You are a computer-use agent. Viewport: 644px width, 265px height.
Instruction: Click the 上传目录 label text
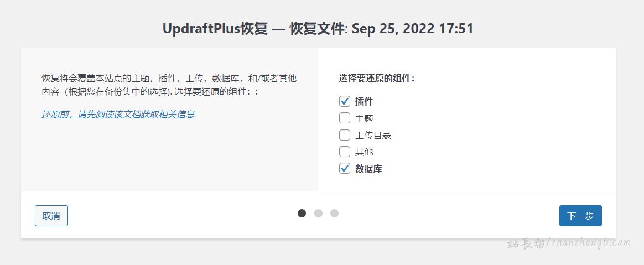tap(373, 135)
